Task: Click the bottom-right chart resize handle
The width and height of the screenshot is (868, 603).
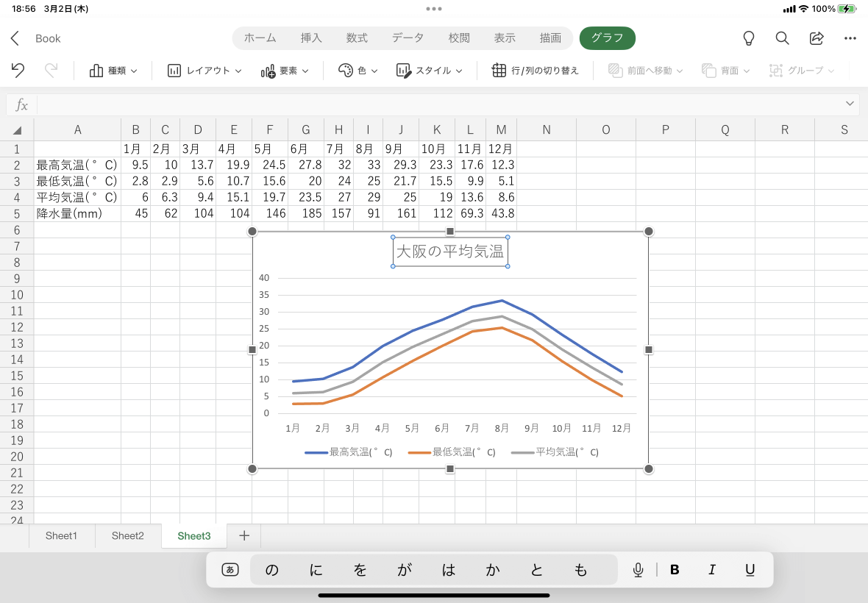Action: click(648, 469)
